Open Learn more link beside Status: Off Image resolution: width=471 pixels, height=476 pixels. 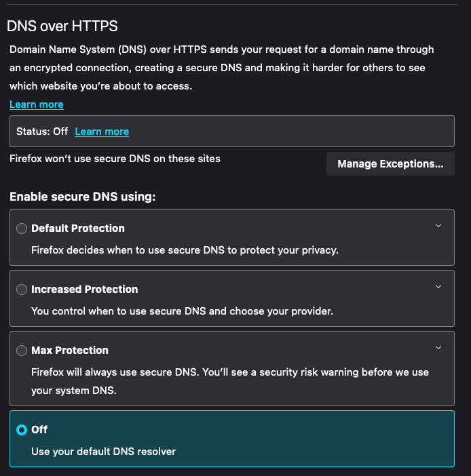(102, 132)
